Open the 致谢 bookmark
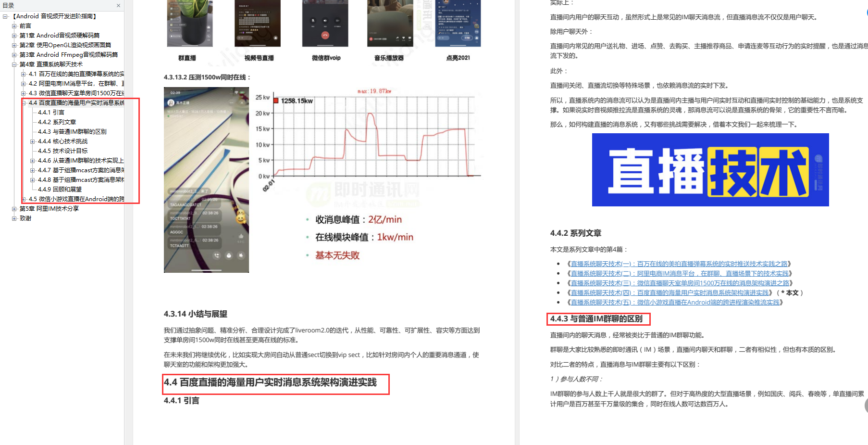Viewport: 868px width, 445px height. click(x=25, y=218)
